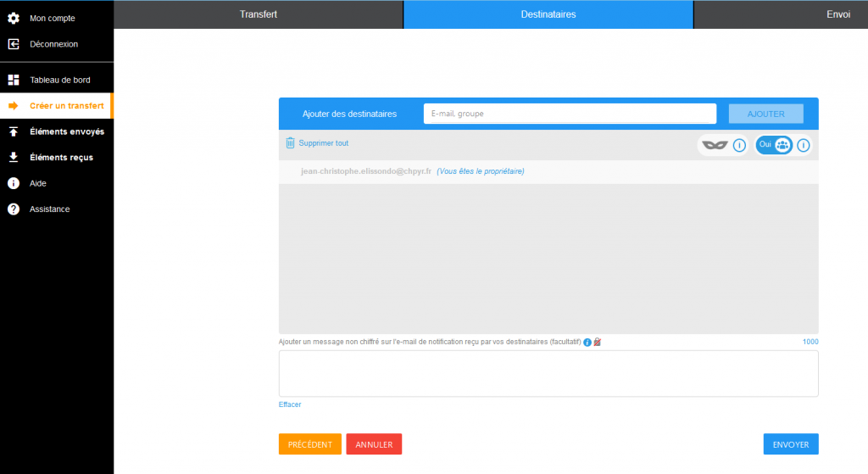This screenshot has height=474, width=868.
Task: Click the ENVOYER button
Action: click(791, 444)
